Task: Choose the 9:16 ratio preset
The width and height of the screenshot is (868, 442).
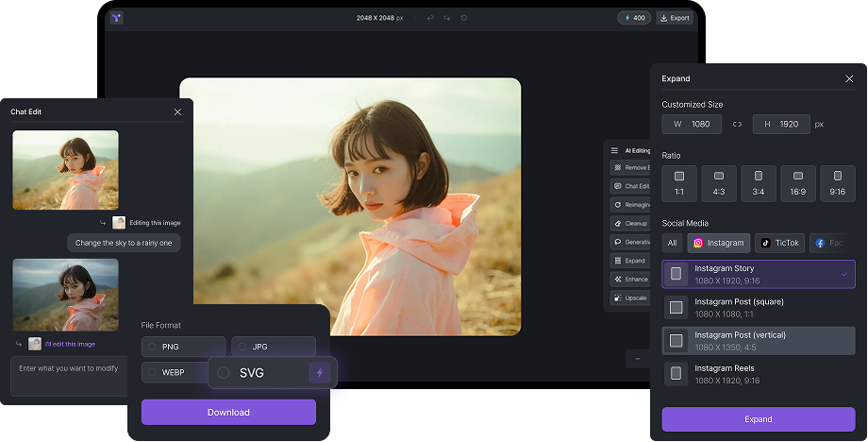Action: click(x=837, y=183)
